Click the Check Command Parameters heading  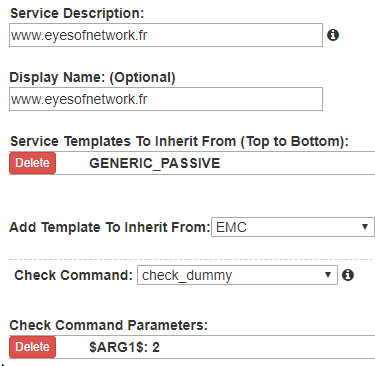click(x=108, y=325)
